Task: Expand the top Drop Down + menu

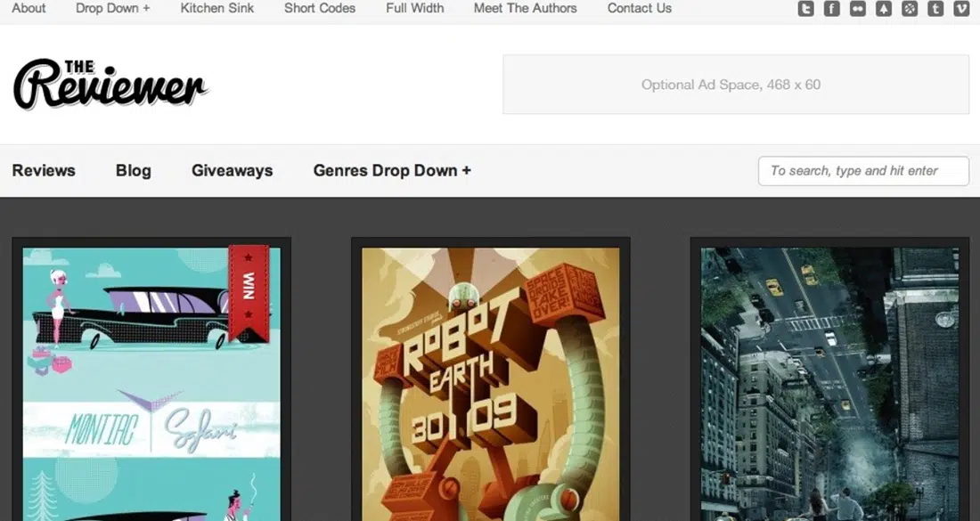Action: coord(112,8)
